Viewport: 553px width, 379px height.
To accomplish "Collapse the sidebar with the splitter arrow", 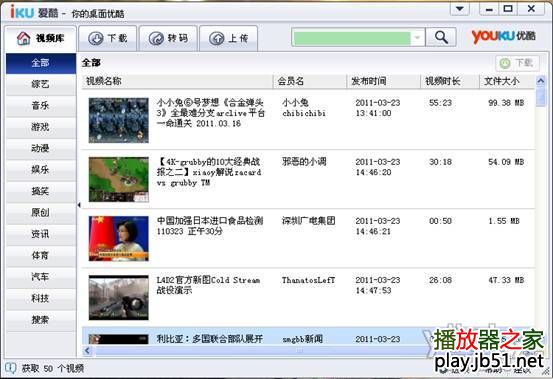I will coord(79,205).
